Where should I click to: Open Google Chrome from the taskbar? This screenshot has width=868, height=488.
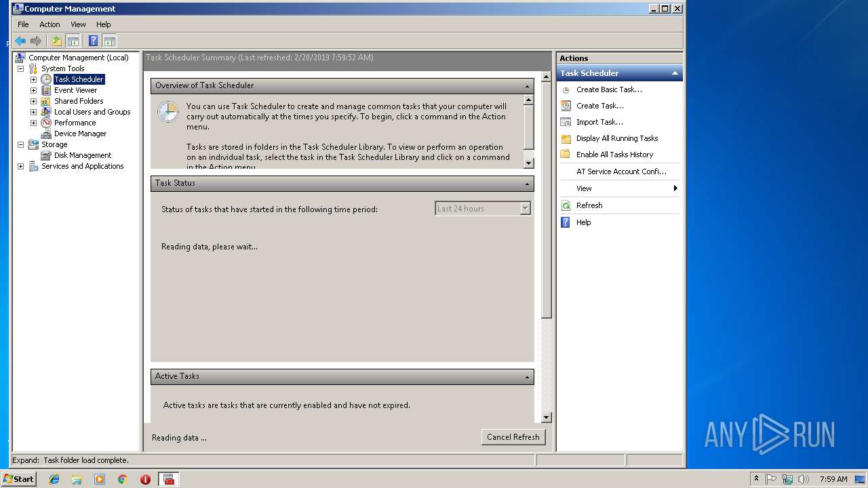(123, 479)
